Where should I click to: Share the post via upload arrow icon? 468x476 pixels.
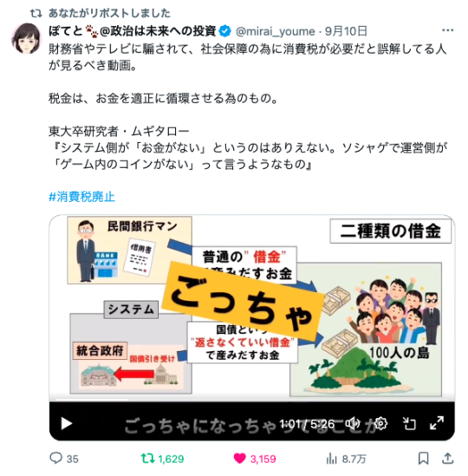pos(448,458)
